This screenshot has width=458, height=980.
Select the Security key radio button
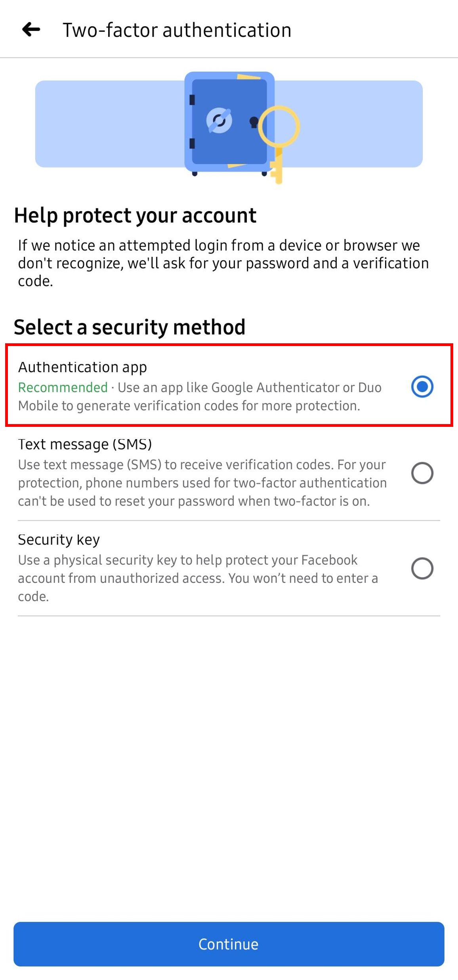pyautogui.click(x=422, y=568)
